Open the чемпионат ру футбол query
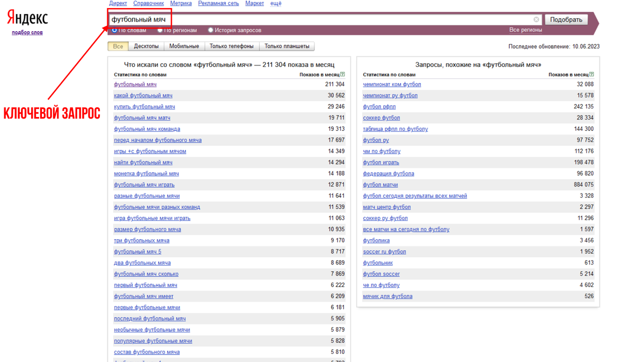 pos(390,95)
